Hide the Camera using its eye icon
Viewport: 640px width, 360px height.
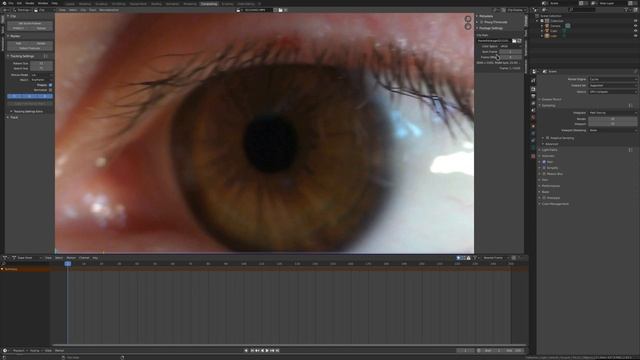(635, 26)
